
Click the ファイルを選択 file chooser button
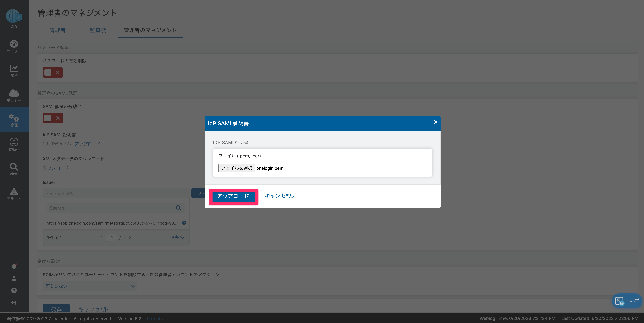point(236,168)
